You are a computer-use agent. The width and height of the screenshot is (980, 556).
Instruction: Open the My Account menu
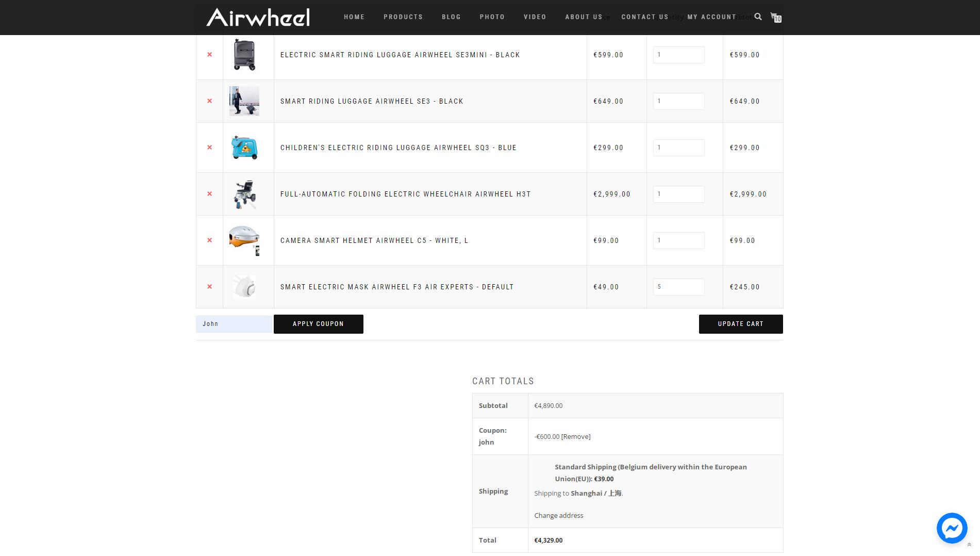pyautogui.click(x=711, y=17)
